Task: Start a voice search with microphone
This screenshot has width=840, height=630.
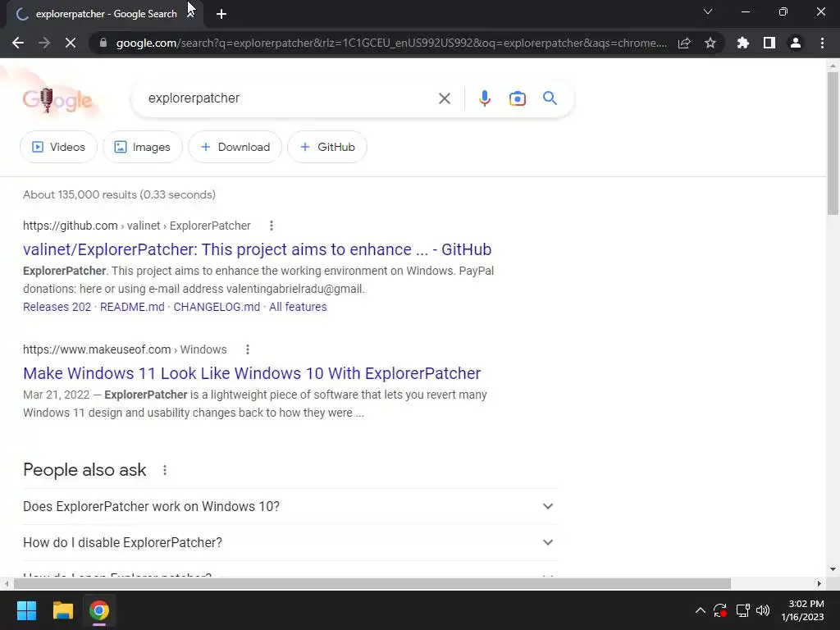Action: [x=484, y=98]
